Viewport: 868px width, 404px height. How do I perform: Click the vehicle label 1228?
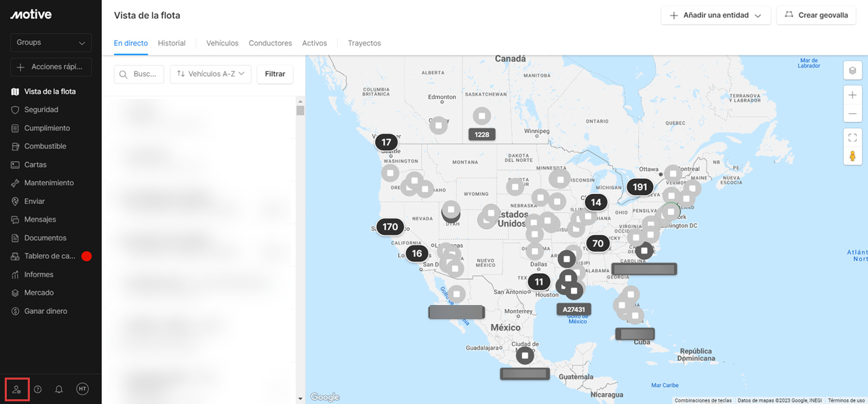pyautogui.click(x=481, y=134)
